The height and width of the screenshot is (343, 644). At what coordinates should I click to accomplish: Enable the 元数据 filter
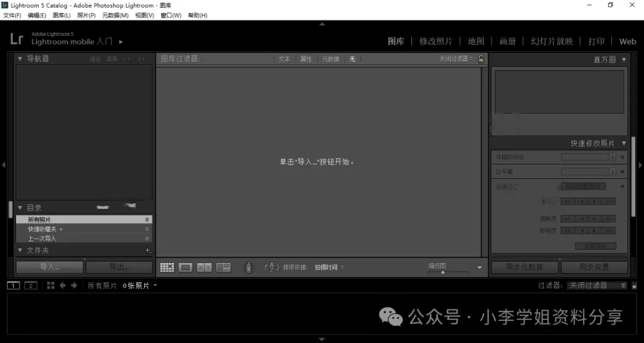coord(330,59)
